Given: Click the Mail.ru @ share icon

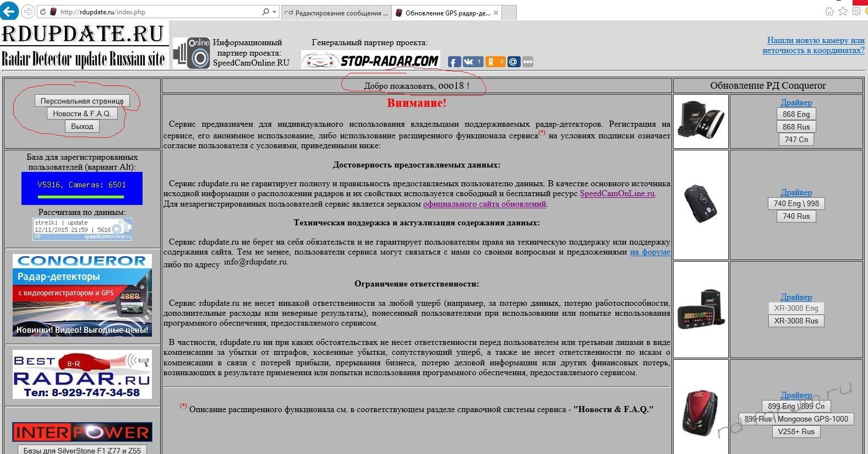Looking at the screenshot, I should tap(513, 62).
